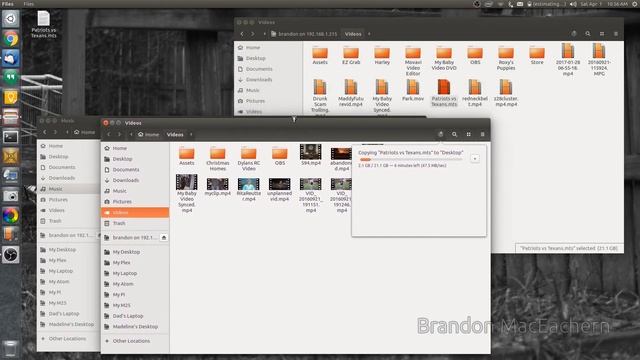Viewport: 640px width, 360px height.
Task: Select the Dylans RC Video folder
Action: point(249,159)
